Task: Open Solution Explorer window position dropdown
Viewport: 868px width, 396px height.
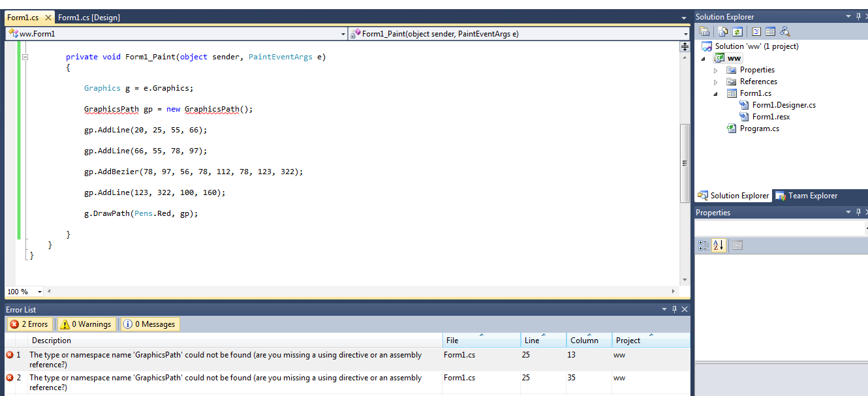Action: point(848,17)
